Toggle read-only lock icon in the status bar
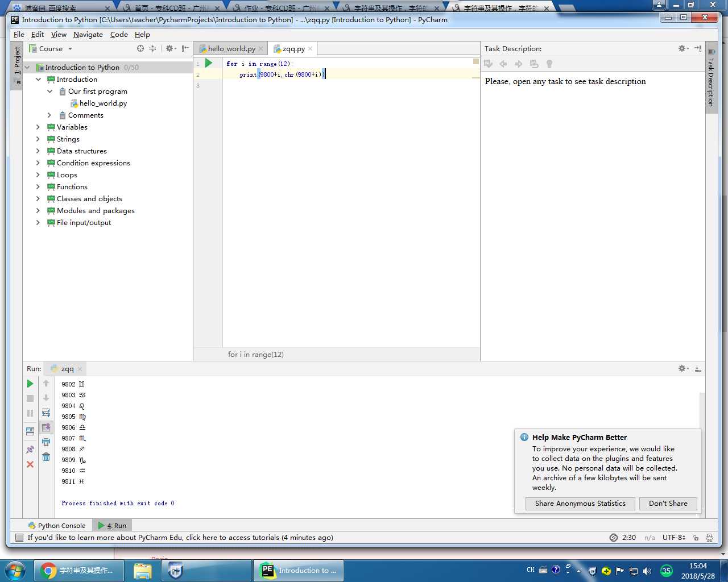Screen dimensions: 728x582 pos(696,537)
